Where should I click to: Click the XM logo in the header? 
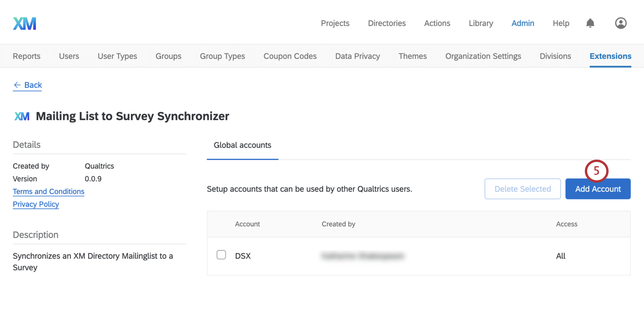[x=25, y=23]
